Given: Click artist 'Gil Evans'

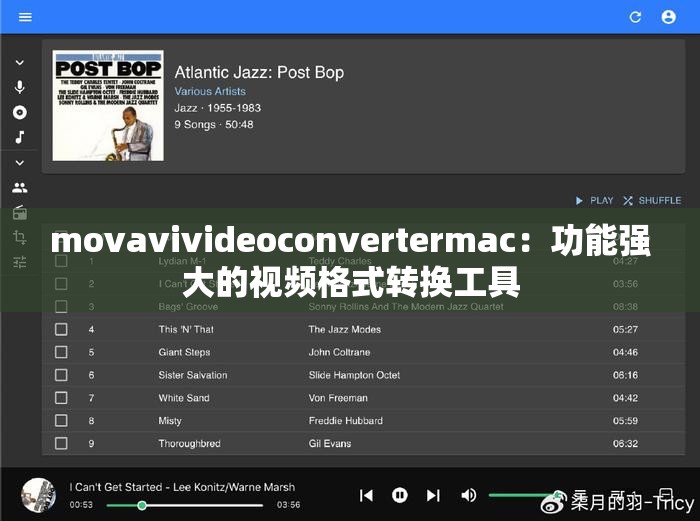Looking at the screenshot, I should pyautogui.click(x=330, y=443).
